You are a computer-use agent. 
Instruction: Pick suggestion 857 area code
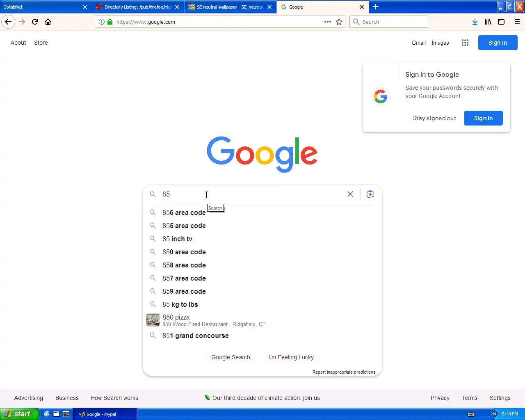262,278
